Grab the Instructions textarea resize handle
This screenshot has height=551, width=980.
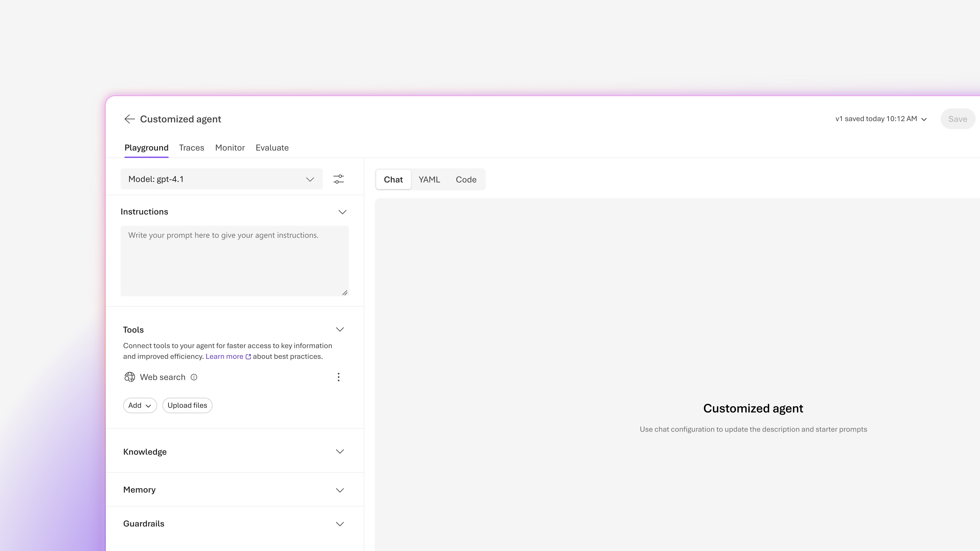345,292
